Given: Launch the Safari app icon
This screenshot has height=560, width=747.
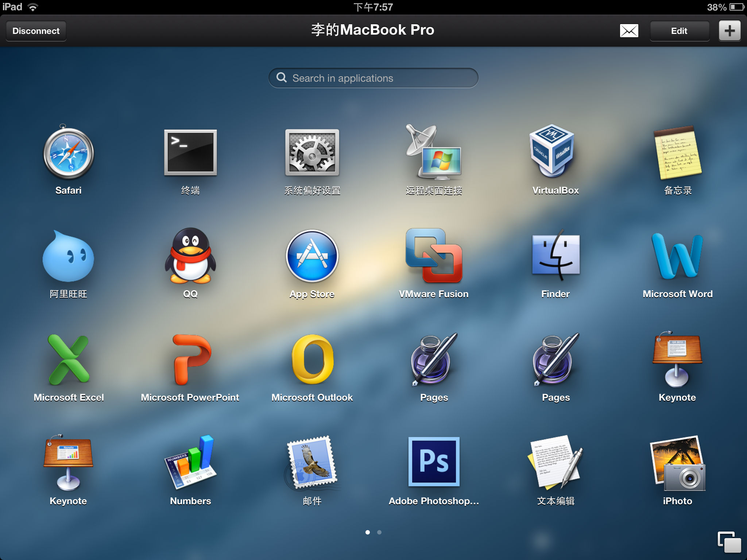Looking at the screenshot, I should tap(69, 153).
